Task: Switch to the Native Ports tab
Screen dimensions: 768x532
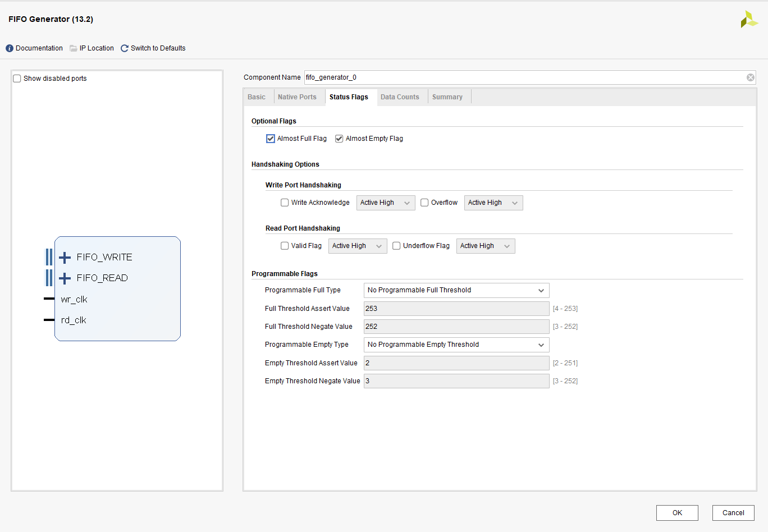Action: click(x=297, y=97)
